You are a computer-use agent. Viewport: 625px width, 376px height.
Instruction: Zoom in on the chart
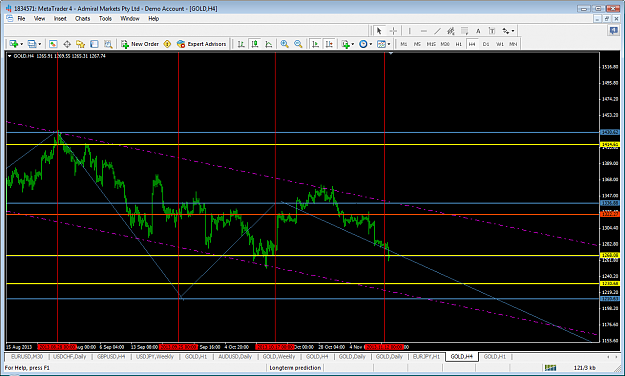tap(284, 44)
